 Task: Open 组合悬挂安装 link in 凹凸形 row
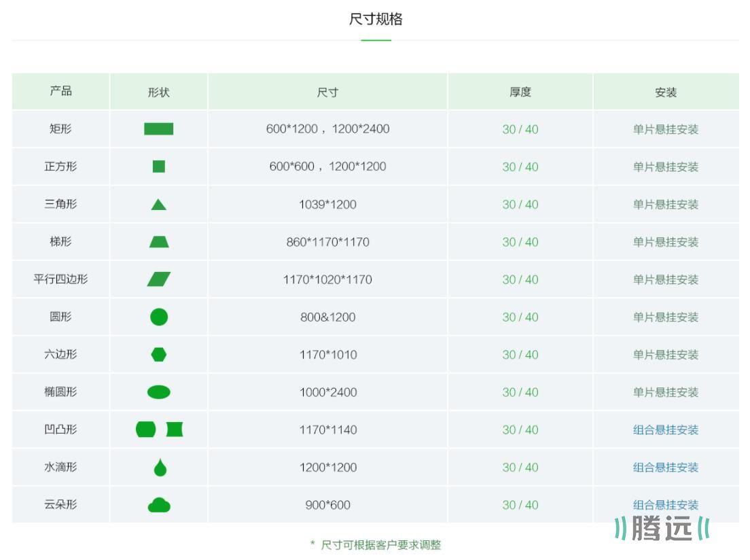pos(665,430)
